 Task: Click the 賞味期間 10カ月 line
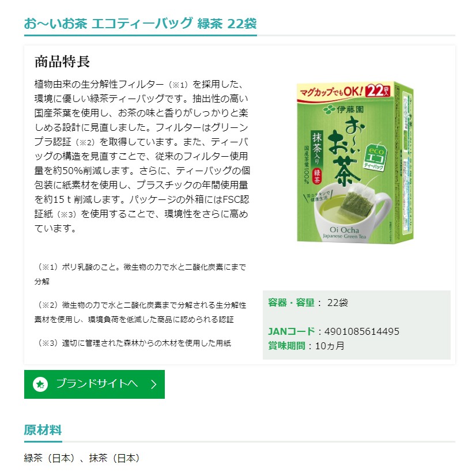(x=307, y=346)
